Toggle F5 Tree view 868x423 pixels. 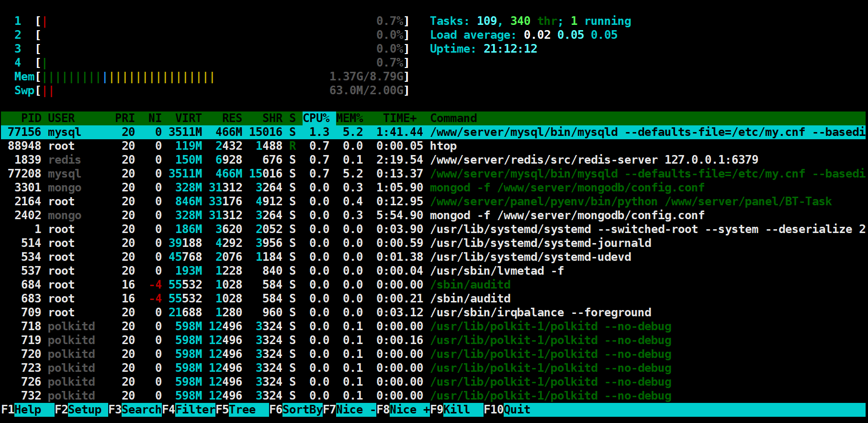(x=242, y=410)
